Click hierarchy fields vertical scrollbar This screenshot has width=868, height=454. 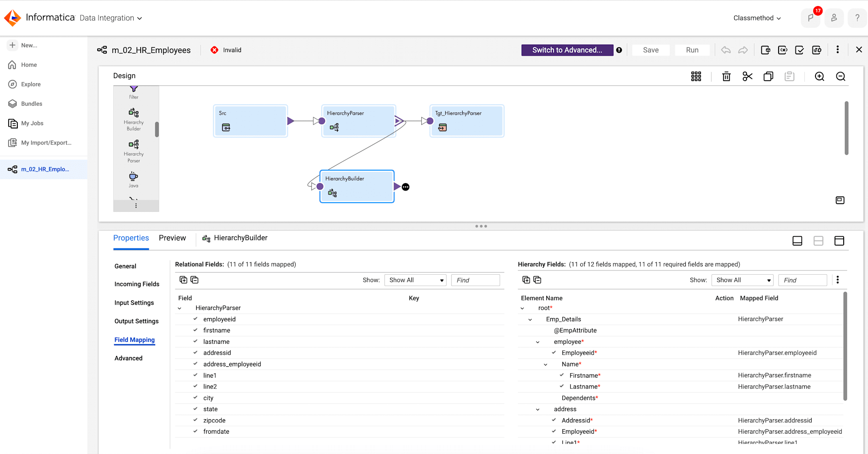[x=845, y=346]
